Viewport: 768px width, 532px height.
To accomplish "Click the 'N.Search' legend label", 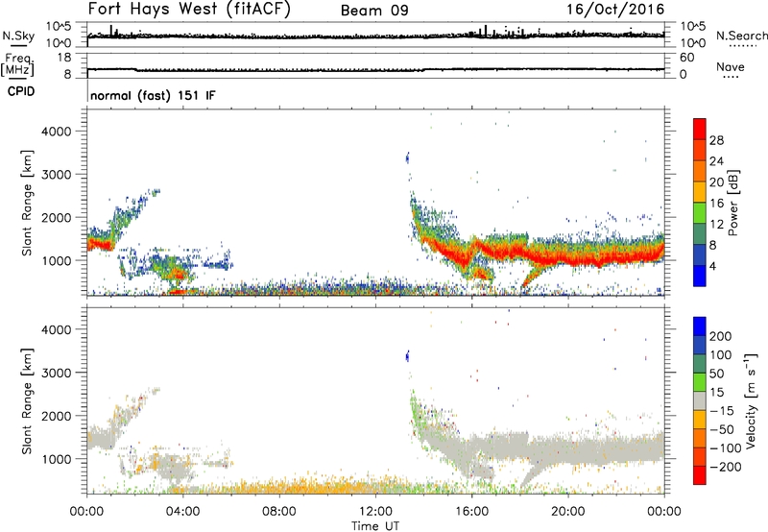I will (742, 36).
